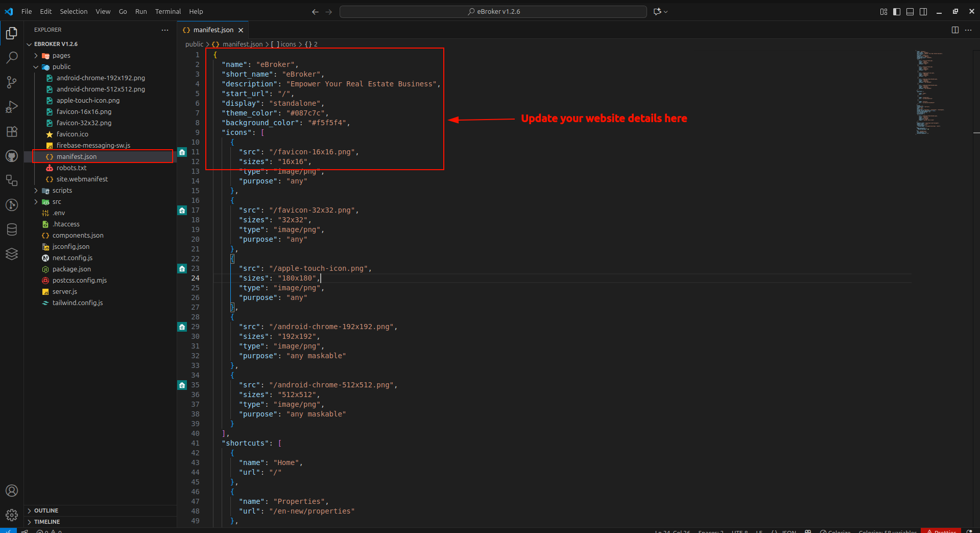Expand the OUTLINE section
The image size is (980, 533).
[46, 511]
